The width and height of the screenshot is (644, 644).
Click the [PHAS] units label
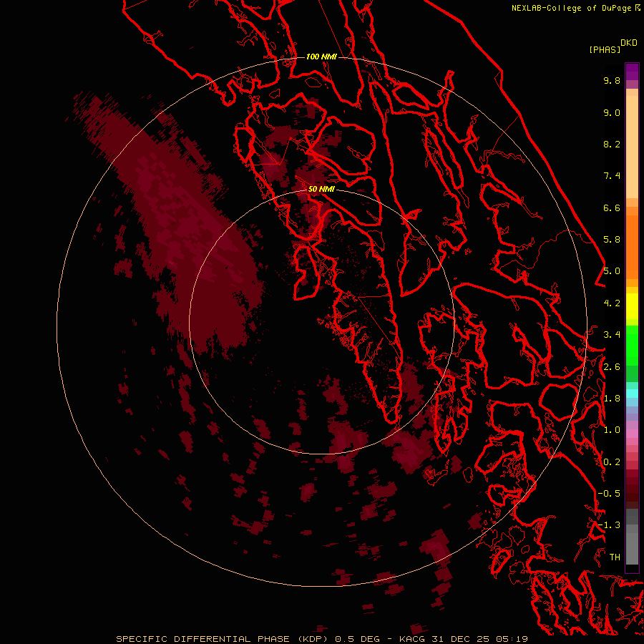pos(605,49)
